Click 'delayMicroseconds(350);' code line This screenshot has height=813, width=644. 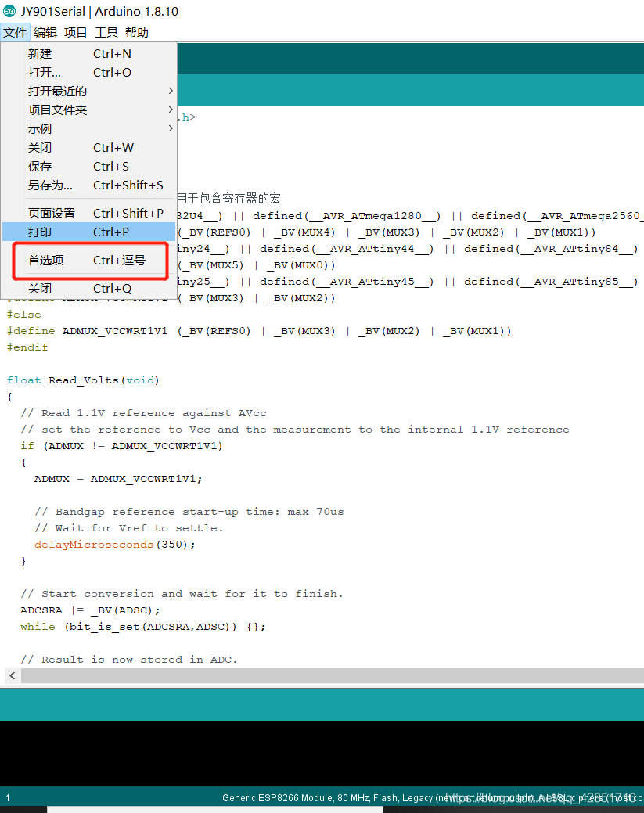click(x=114, y=545)
